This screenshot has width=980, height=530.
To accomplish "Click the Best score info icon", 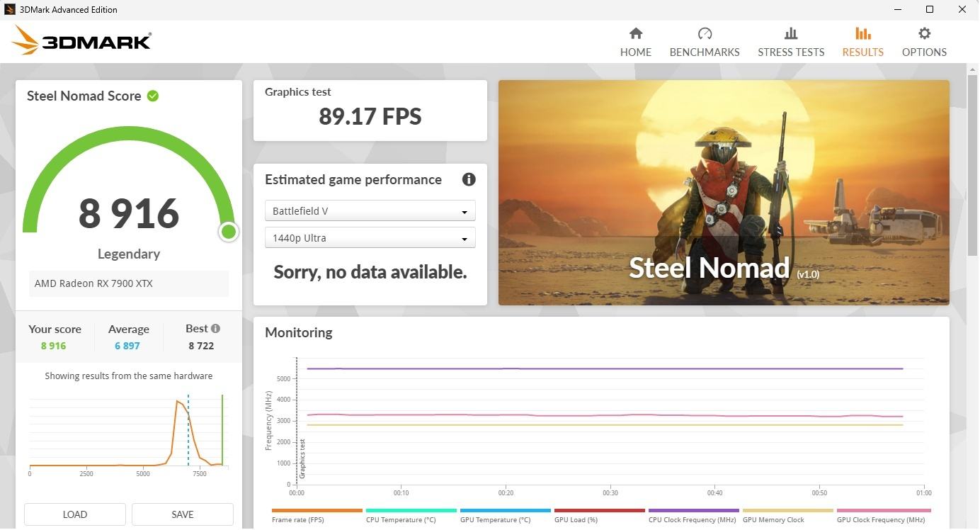I will (215, 328).
